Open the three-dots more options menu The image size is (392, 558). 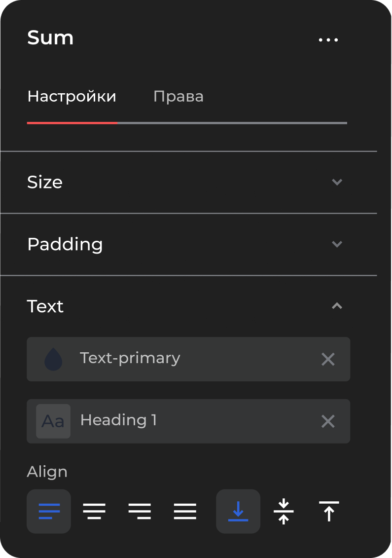(x=328, y=40)
